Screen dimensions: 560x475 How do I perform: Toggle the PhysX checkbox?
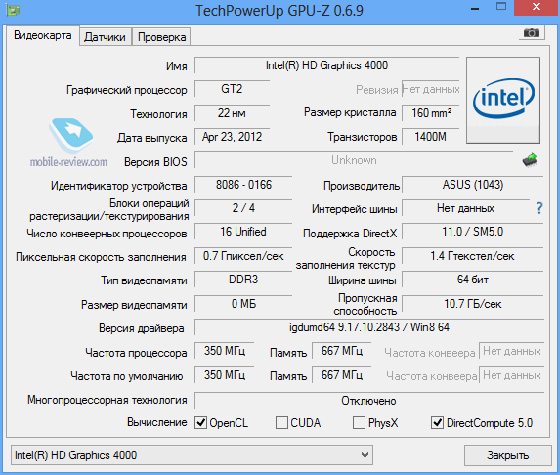[359, 423]
